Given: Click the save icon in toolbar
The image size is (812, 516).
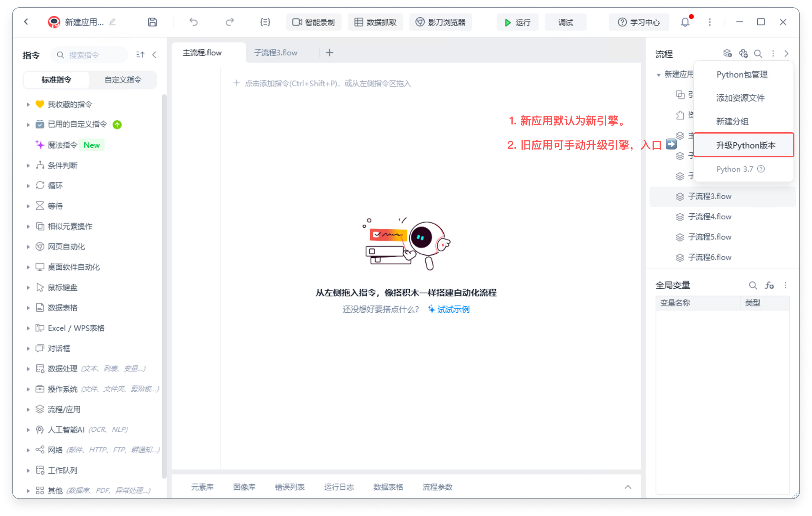Looking at the screenshot, I should pos(153,22).
